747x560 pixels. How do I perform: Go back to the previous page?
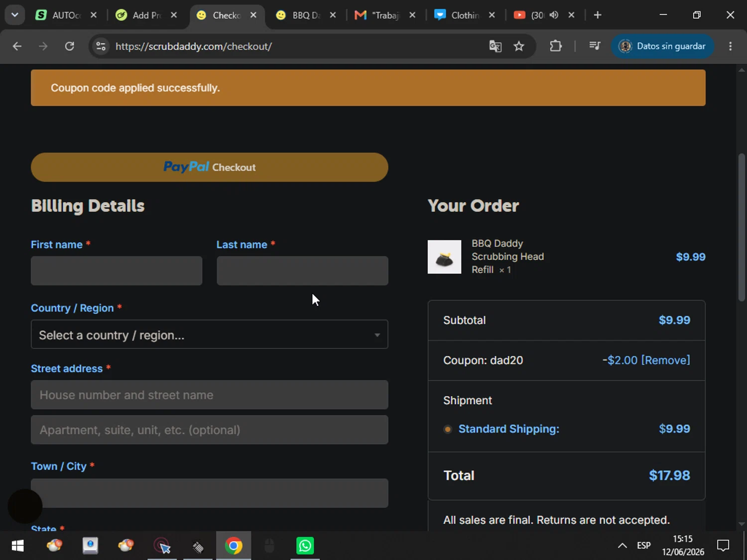[x=17, y=46]
